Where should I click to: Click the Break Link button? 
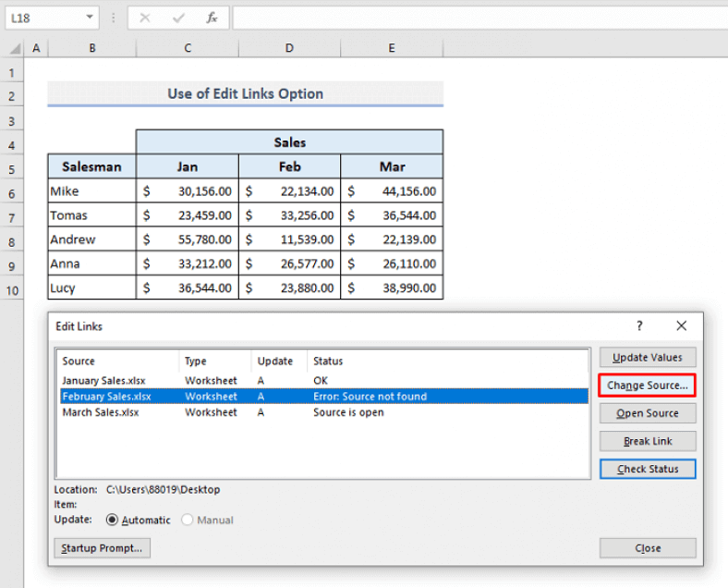click(x=647, y=441)
